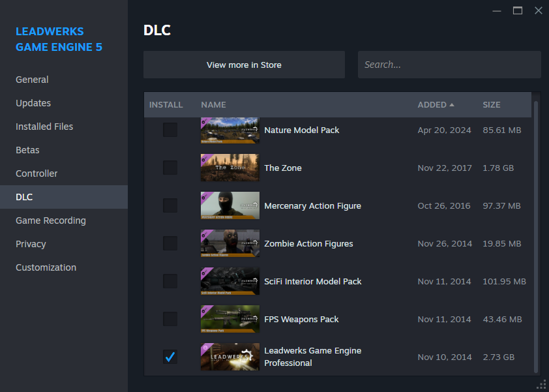Switch to the Betas section
Image resolution: width=549 pixels, height=392 pixels.
tap(27, 150)
